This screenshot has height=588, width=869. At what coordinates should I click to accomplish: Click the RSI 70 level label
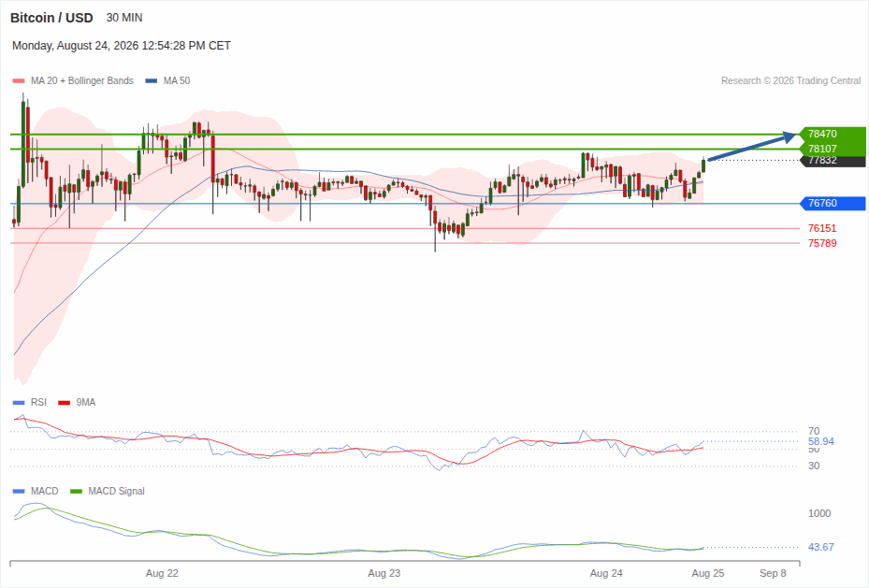tap(814, 431)
